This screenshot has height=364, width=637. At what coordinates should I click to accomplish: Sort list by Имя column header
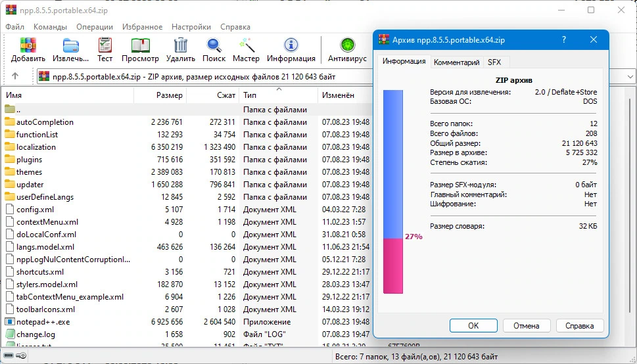coord(68,95)
